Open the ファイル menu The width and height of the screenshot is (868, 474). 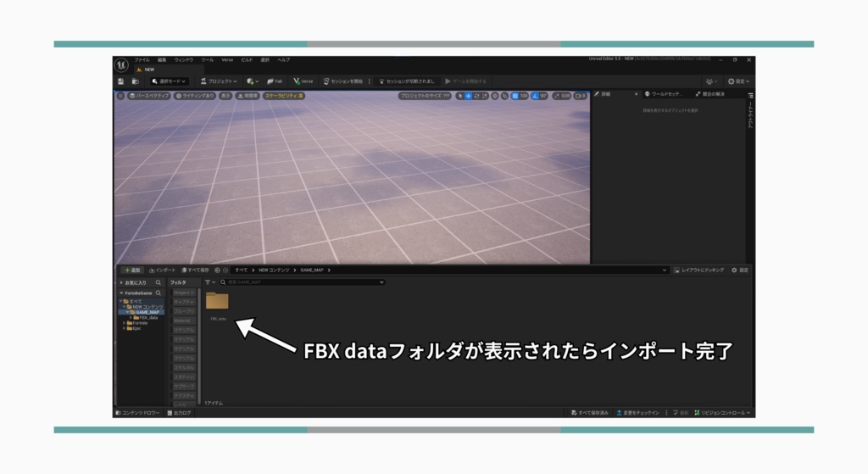(142, 60)
